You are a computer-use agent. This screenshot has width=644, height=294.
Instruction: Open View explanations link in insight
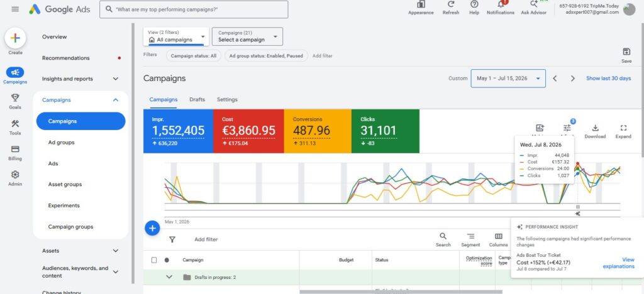[x=619, y=263]
